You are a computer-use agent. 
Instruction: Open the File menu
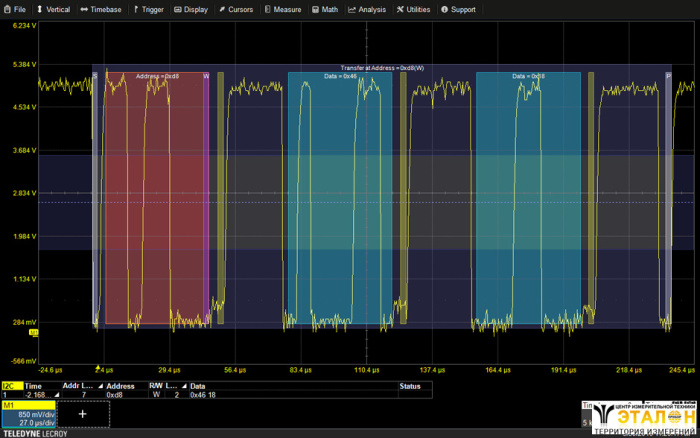[x=14, y=9]
